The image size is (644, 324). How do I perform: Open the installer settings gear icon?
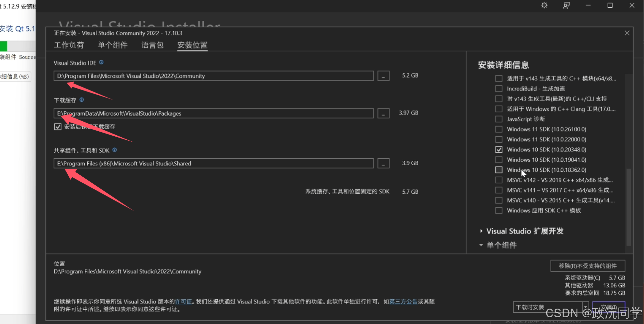[544, 5]
